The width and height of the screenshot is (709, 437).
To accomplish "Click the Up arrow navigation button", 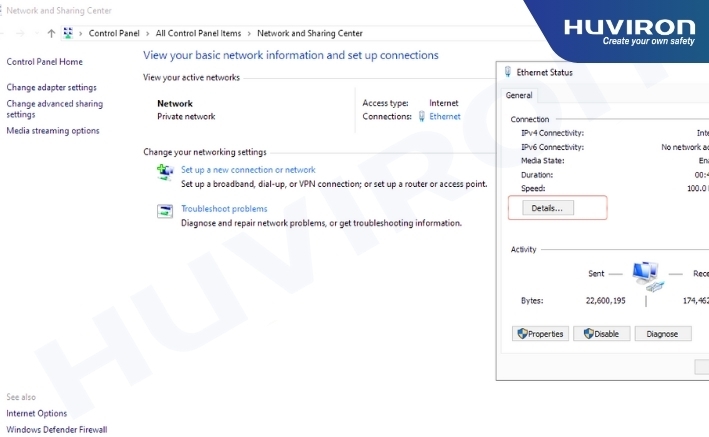I will pyautogui.click(x=51, y=33).
